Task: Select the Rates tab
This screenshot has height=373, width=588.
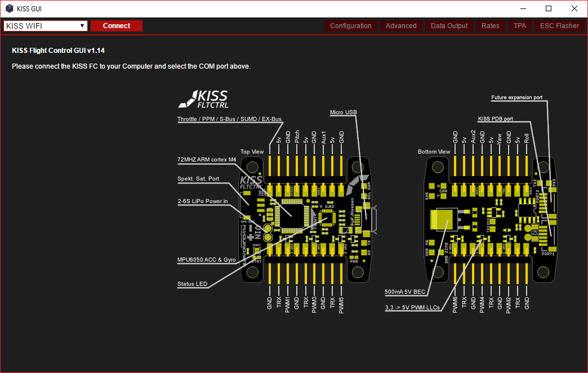Action: click(x=490, y=26)
